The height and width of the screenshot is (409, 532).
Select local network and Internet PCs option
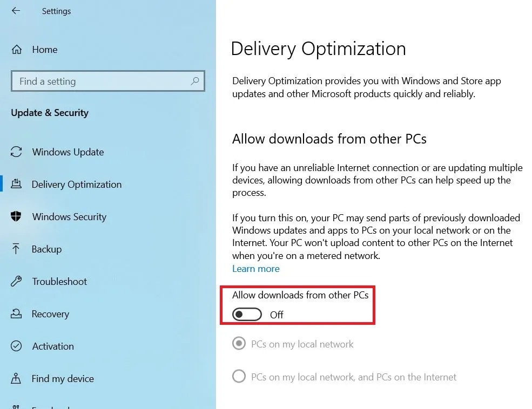point(239,377)
